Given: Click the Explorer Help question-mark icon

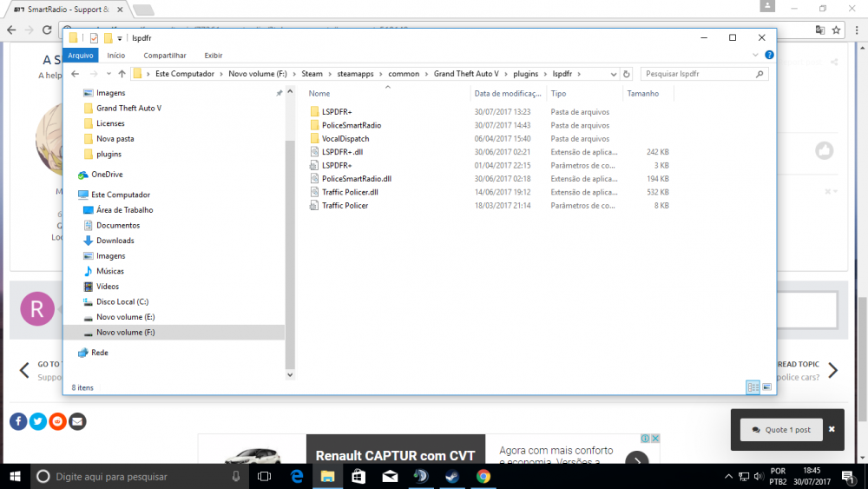Looking at the screenshot, I should [x=769, y=55].
